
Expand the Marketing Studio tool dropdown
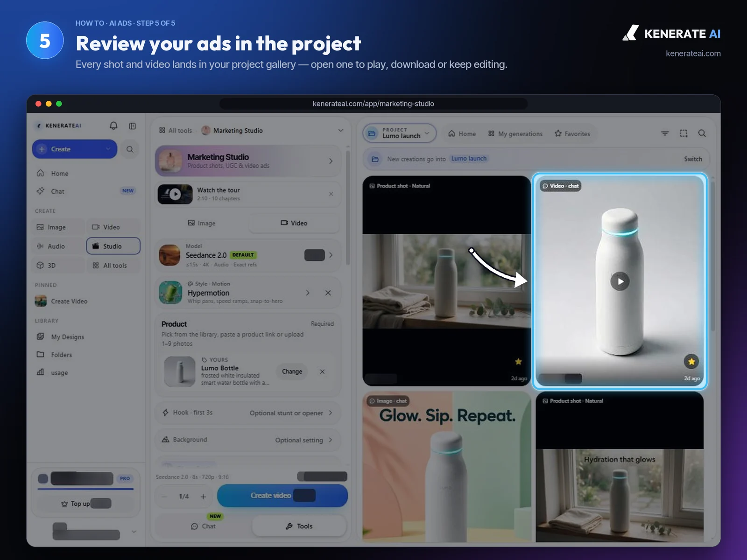340,131
